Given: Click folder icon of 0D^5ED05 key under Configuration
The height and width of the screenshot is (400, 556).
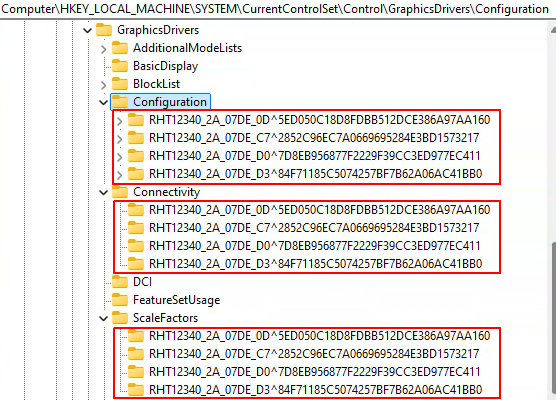Looking at the screenshot, I should point(136,120).
